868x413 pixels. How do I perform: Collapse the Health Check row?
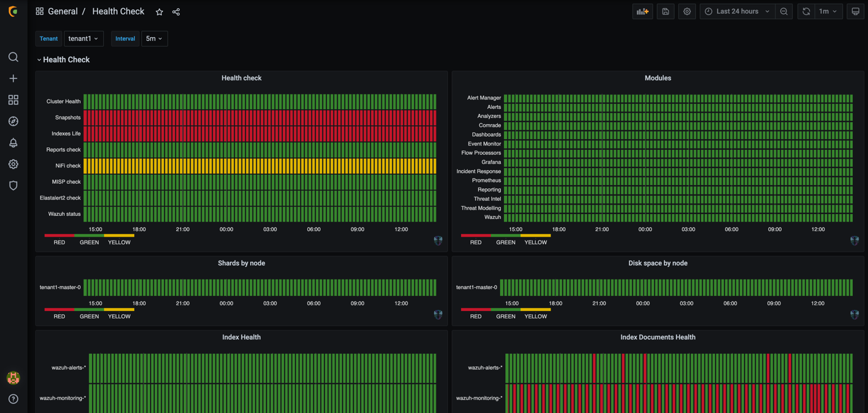click(39, 60)
